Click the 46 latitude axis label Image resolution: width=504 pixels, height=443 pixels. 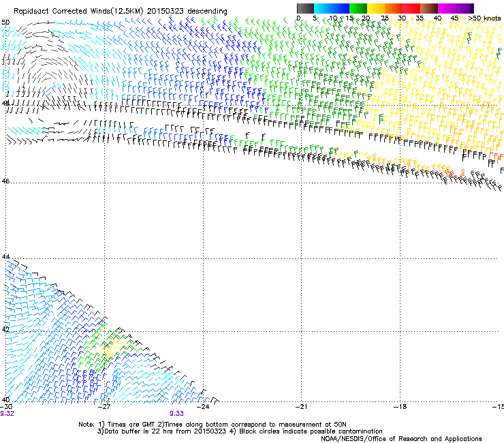(5, 181)
